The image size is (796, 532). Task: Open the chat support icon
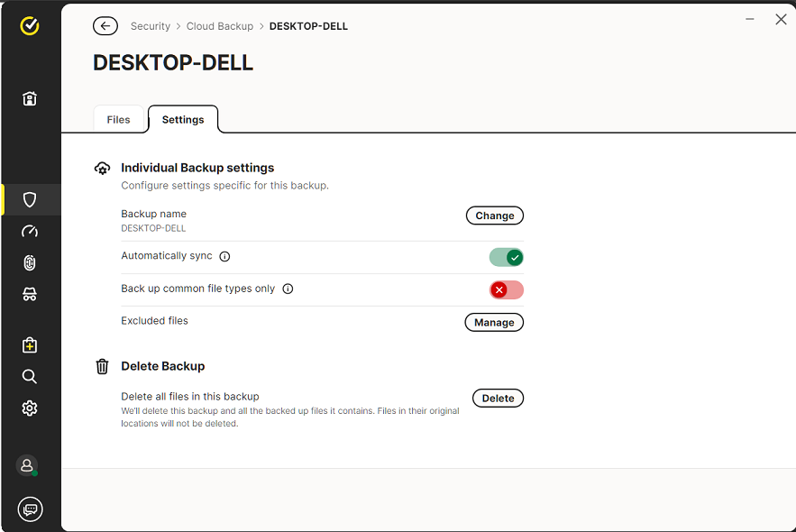(30, 509)
